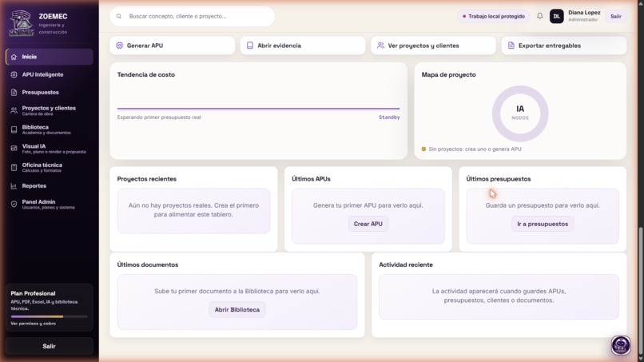The image size is (644, 362).
Task: Click Ir a presupuestos button
Action: pos(543,224)
